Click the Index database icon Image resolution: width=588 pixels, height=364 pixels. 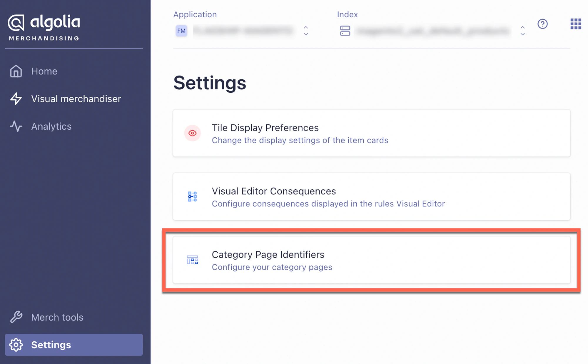point(346,31)
